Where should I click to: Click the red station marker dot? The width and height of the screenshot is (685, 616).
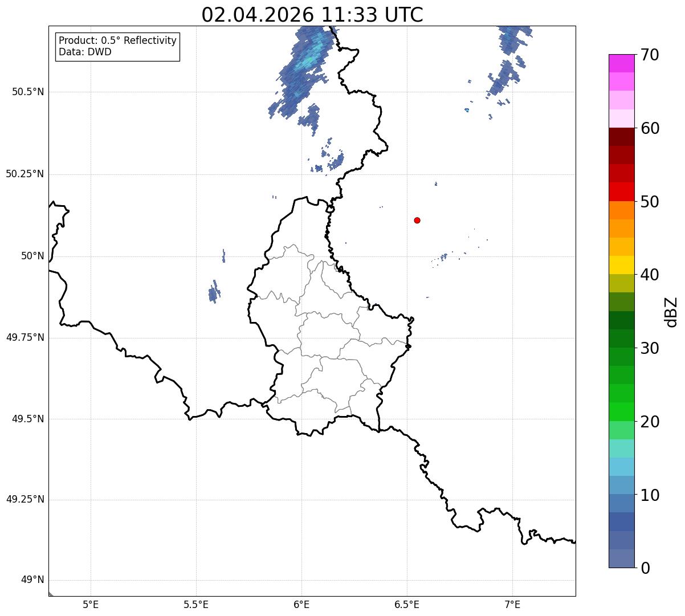[x=417, y=220]
